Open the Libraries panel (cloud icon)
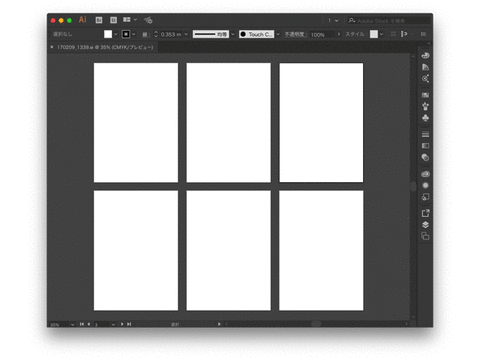Image resolution: width=480 pixels, height=360 pixels. click(425, 174)
